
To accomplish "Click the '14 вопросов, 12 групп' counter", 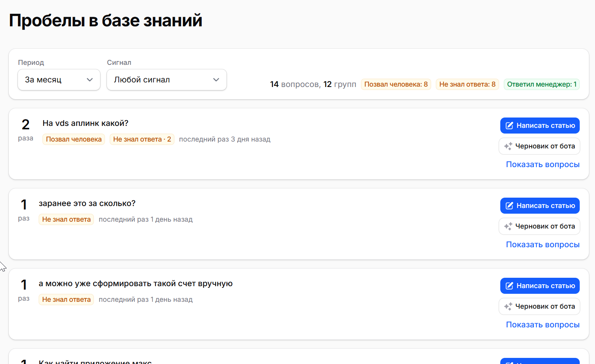I will point(313,84).
